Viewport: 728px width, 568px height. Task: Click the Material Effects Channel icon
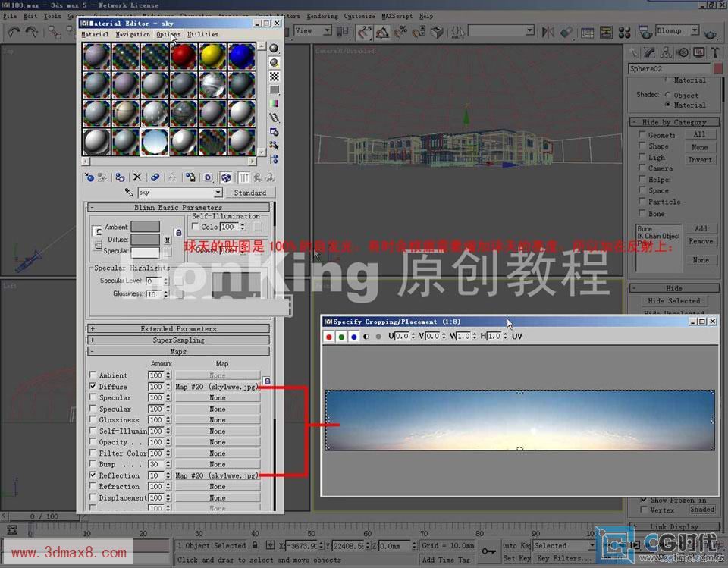coord(208,177)
